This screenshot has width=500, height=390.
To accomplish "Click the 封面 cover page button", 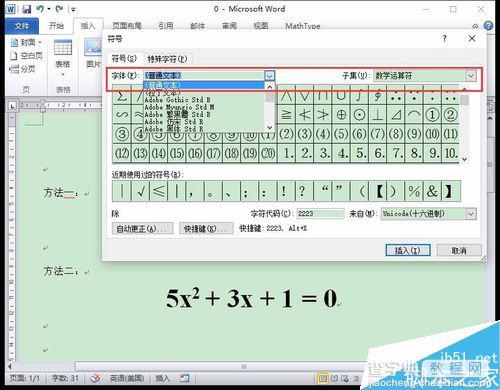I will (x=26, y=42).
